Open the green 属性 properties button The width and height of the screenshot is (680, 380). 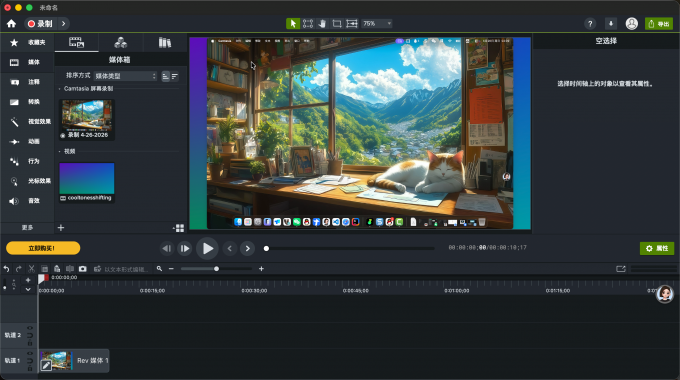tap(657, 248)
